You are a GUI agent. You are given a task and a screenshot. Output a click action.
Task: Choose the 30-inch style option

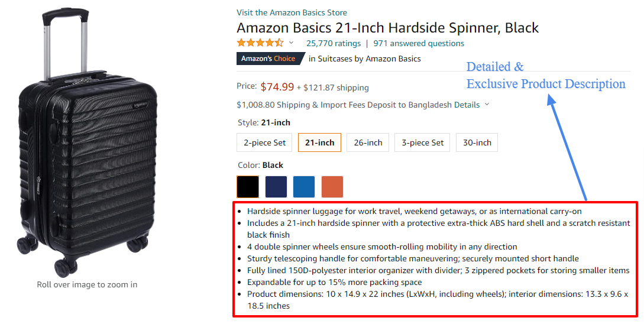tap(477, 142)
